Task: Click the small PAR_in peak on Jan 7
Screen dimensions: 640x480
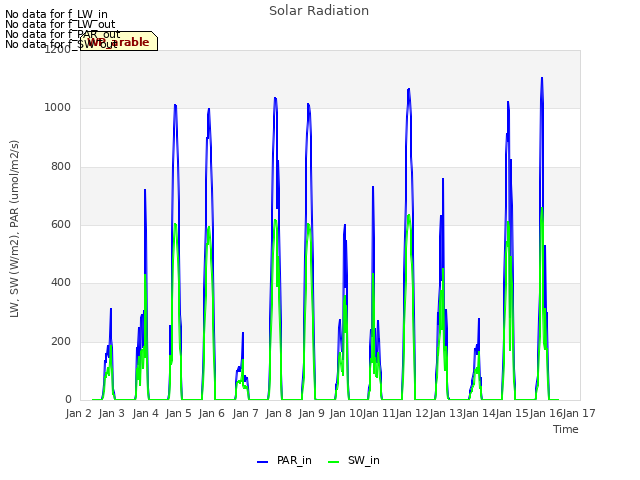Action: [243, 333]
